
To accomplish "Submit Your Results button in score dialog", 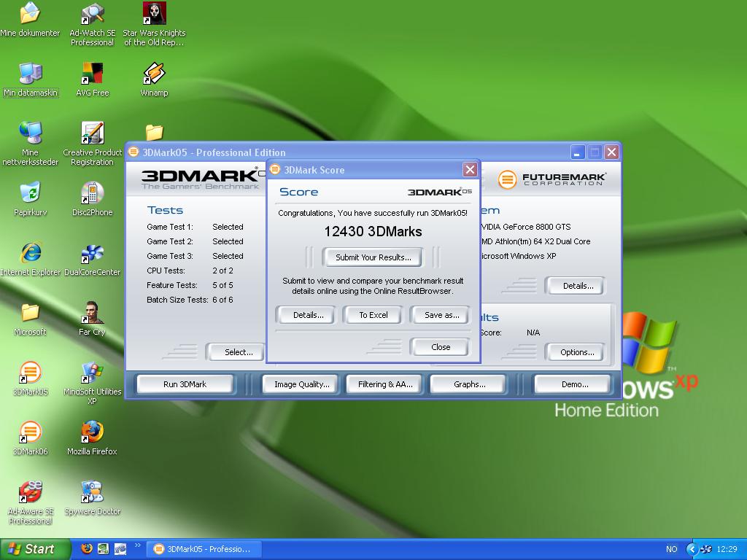I will point(373,257).
